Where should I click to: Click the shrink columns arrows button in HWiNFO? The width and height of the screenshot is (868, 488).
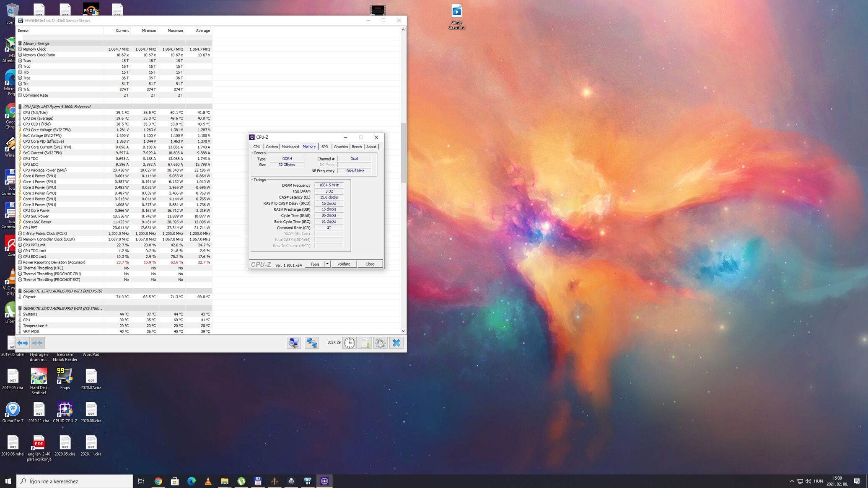(x=37, y=343)
